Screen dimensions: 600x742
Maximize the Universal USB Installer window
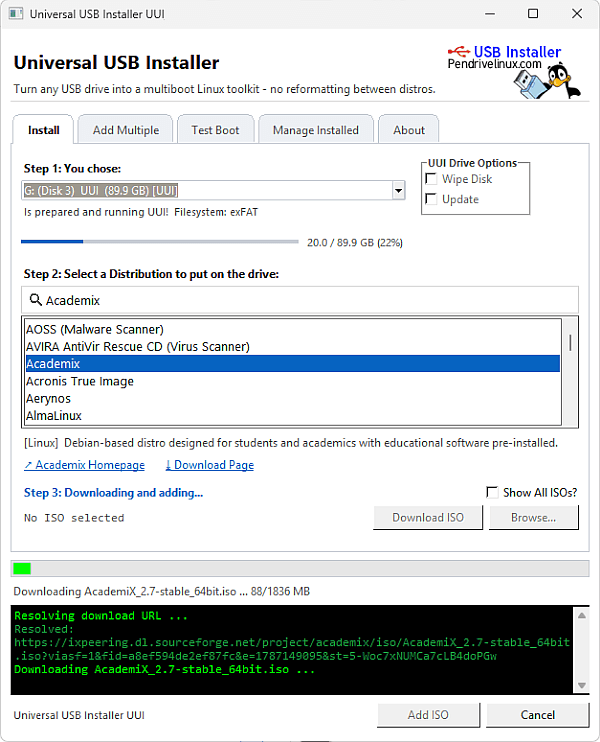point(533,13)
